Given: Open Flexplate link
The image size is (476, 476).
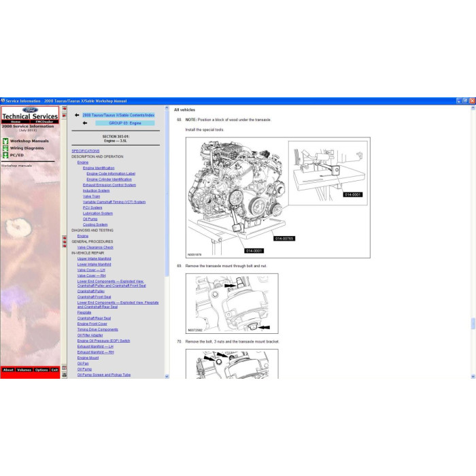Looking at the screenshot, I should click(84, 312).
